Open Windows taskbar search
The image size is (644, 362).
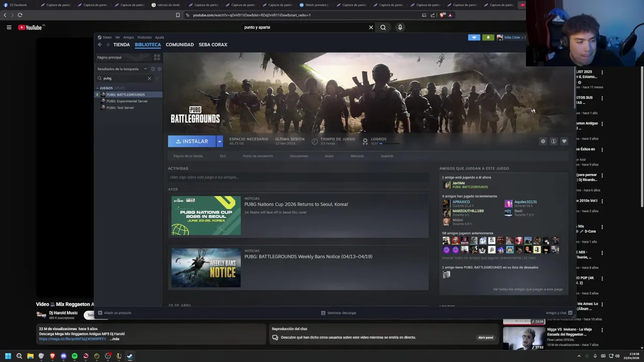(19, 356)
